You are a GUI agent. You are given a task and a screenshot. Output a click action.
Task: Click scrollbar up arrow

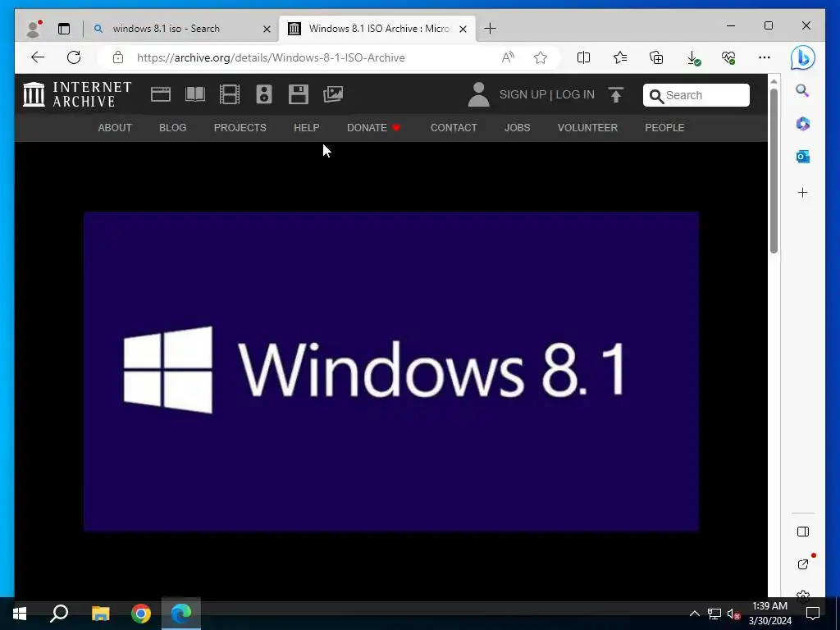pos(774,81)
